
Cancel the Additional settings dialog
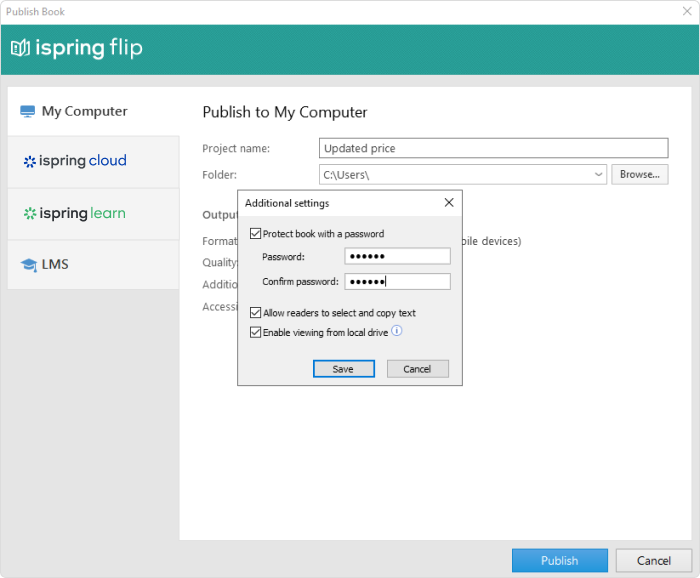417,369
